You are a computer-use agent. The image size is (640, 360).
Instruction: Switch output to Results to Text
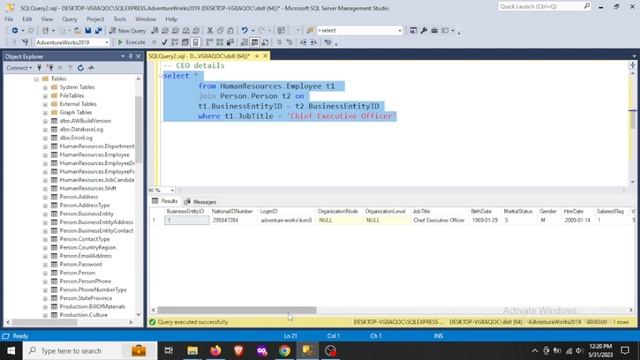[x=244, y=42]
